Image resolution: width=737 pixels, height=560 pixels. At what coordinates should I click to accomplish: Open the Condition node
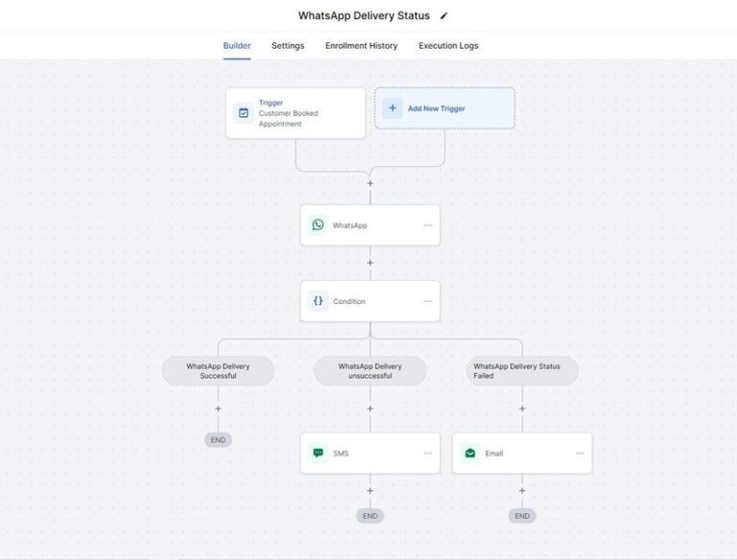[x=369, y=301]
